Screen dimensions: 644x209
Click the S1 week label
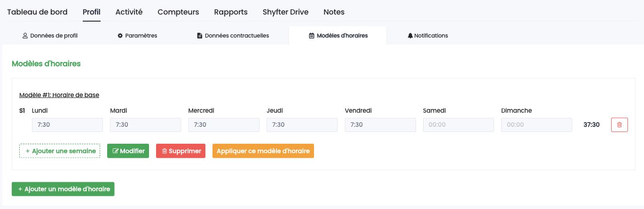tap(22, 111)
